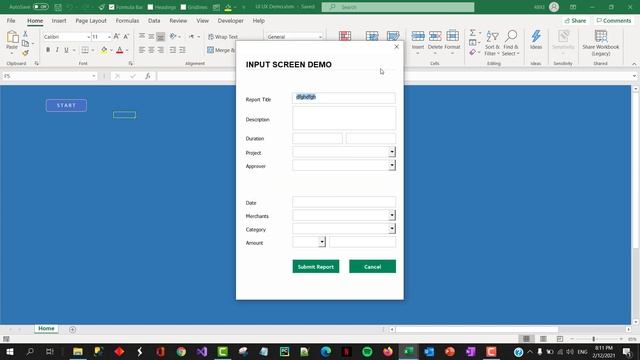Screen dimensions: 640x360
Task: Click the Amount value input field
Action: coord(362,242)
